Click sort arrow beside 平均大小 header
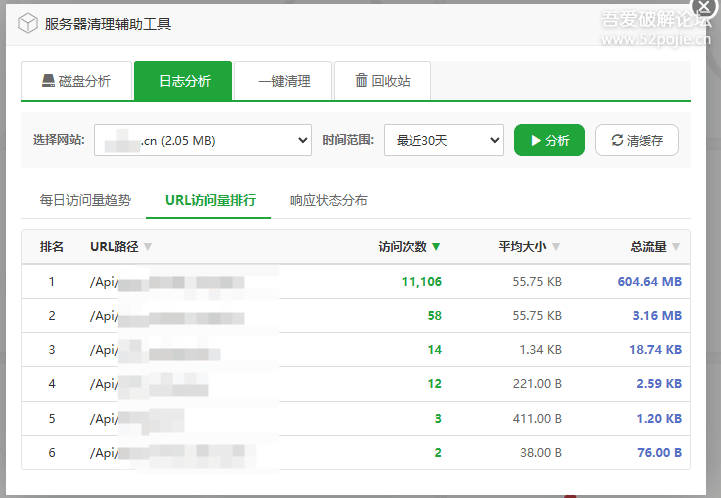This screenshot has width=721, height=498. [556, 247]
